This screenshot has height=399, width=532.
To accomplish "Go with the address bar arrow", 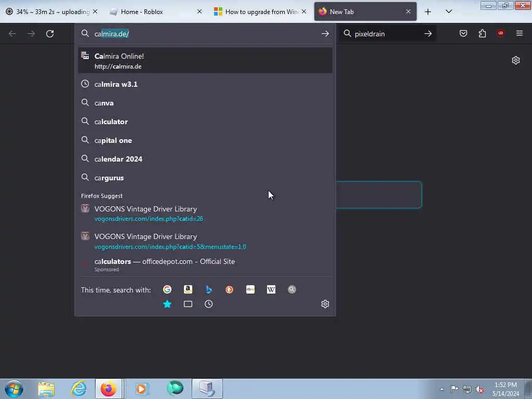I will (325, 34).
